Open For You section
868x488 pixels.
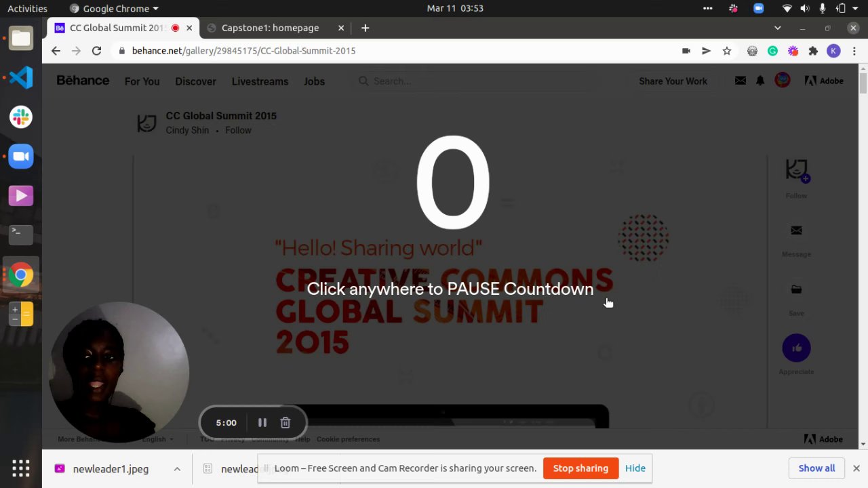point(142,81)
